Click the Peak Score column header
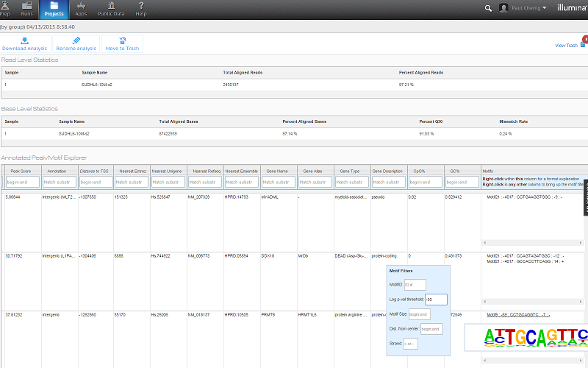The height and width of the screenshot is (368, 588). coord(21,170)
